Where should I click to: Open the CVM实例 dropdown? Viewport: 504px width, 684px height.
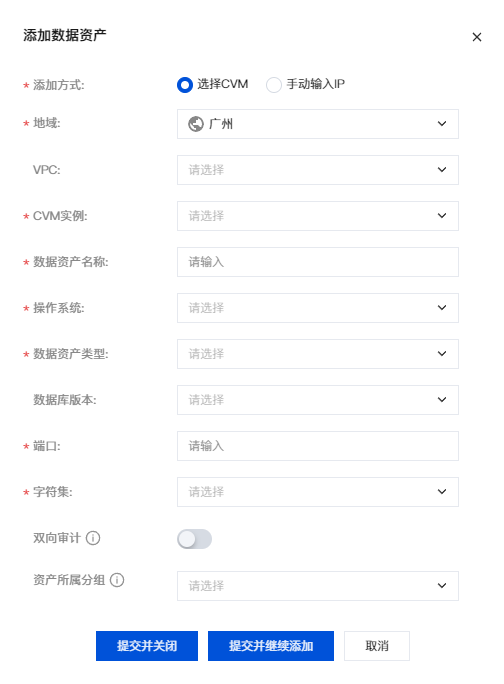(318, 216)
